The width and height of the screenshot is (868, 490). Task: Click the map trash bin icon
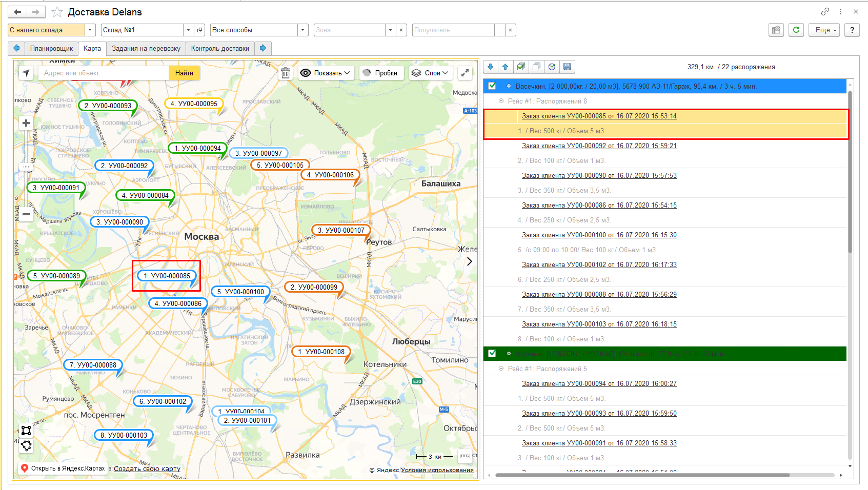point(286,73)
